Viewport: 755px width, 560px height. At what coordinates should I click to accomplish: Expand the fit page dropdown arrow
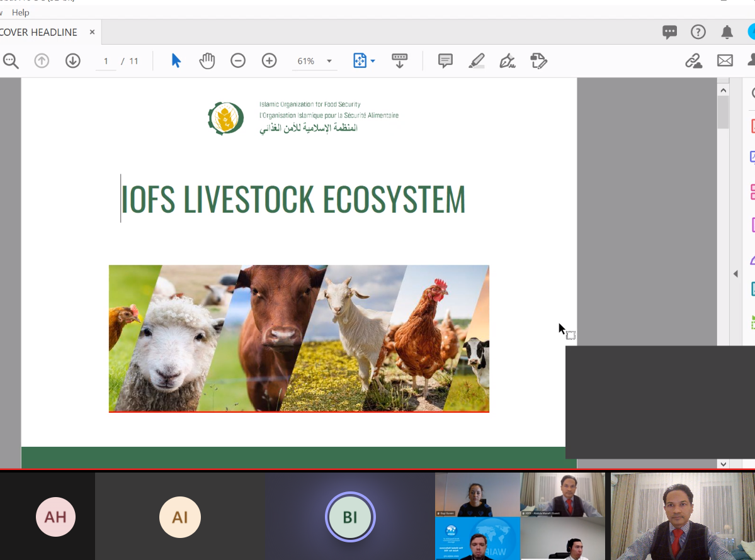(373, 61)
